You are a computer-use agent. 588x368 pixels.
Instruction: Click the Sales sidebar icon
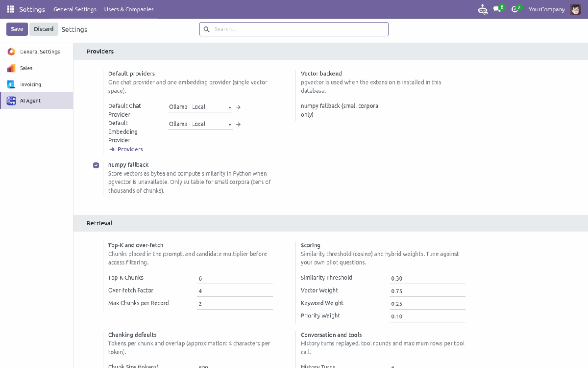(x=11, y=68)
